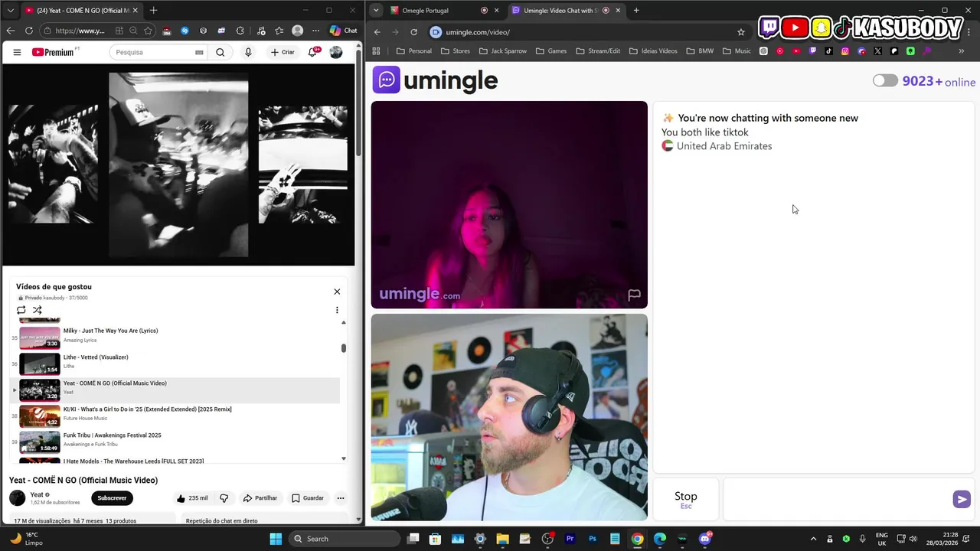Open Edge settings and more ellipsis
The image size is (980, 551).
click(315, 31)
